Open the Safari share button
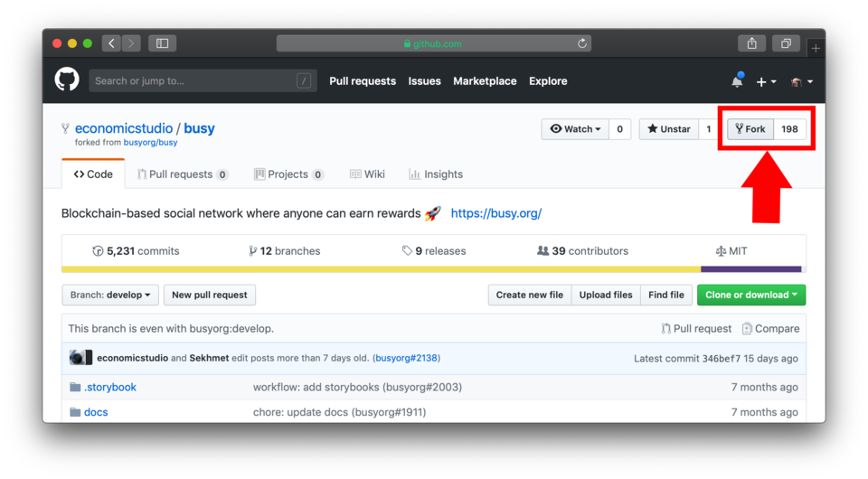This screenshot has height=479, width=868. pos(751,43)
